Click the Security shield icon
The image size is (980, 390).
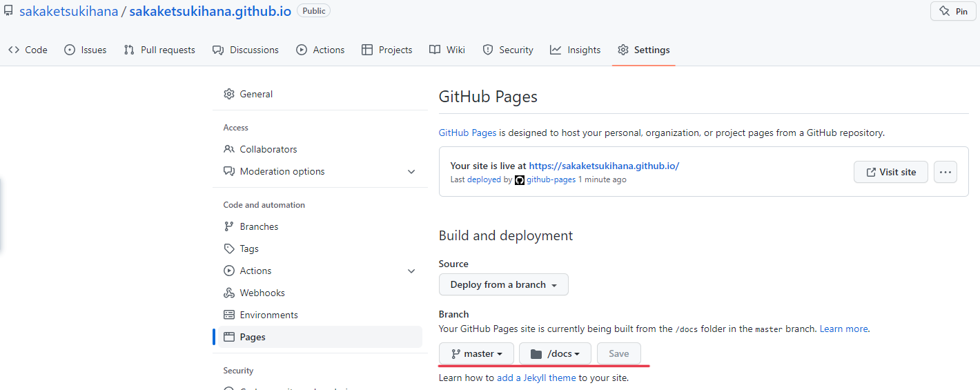(x=488, y=50)
